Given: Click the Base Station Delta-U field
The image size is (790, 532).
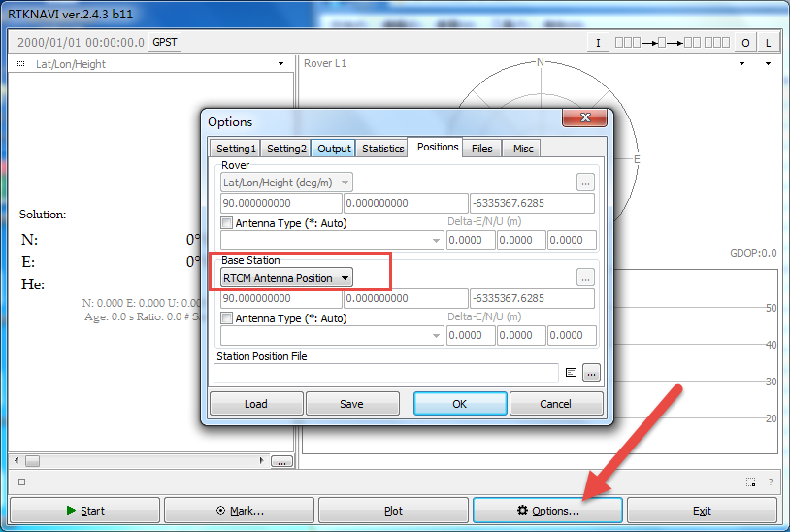Looking at the screenshot, I should coord(572,336).
